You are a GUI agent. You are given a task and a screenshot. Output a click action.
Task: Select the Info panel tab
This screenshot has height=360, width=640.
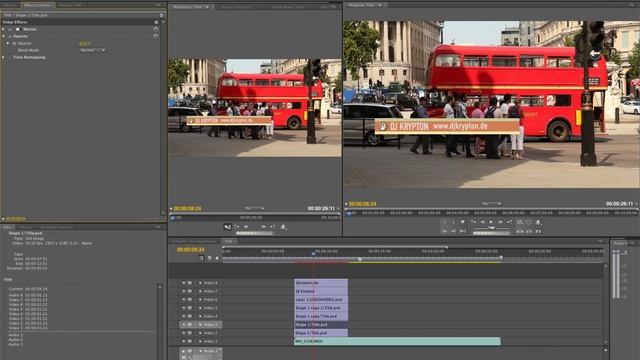pos(7,227)
